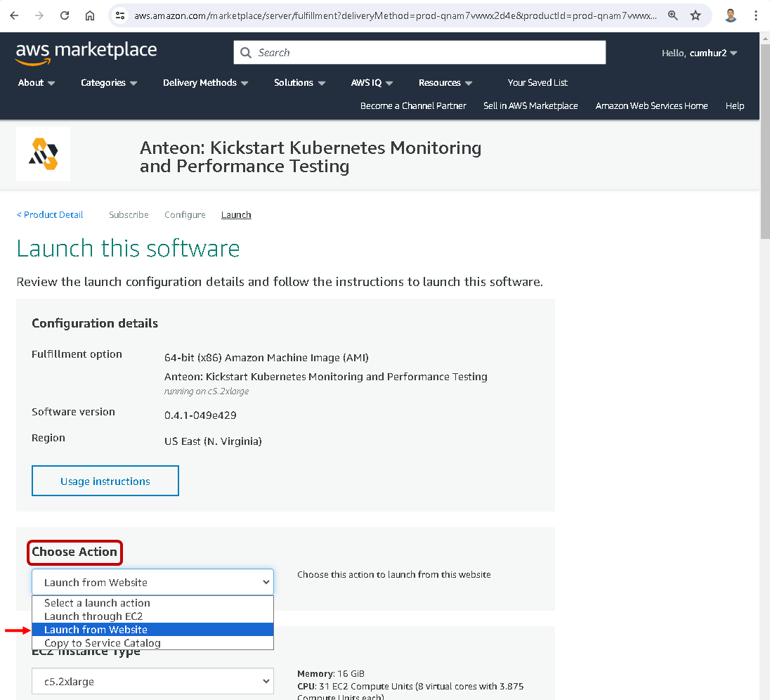Choose Copy to Service Catalog option

tap(103, 643)
